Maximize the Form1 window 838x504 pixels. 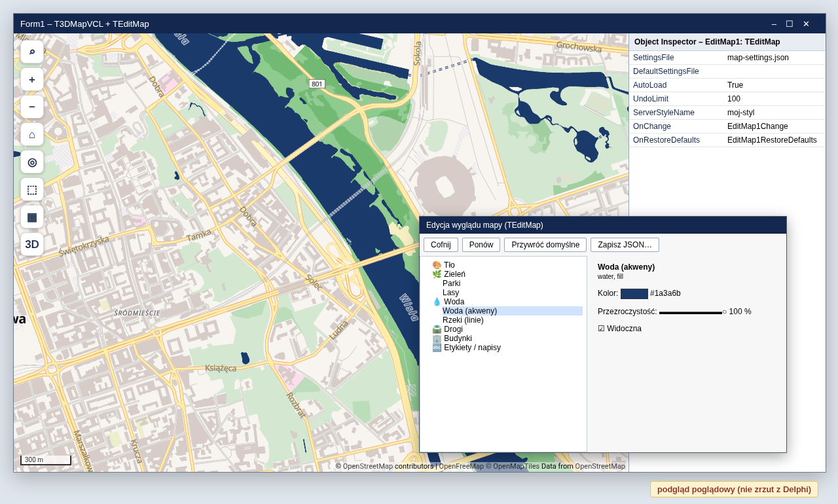(790, 24)
